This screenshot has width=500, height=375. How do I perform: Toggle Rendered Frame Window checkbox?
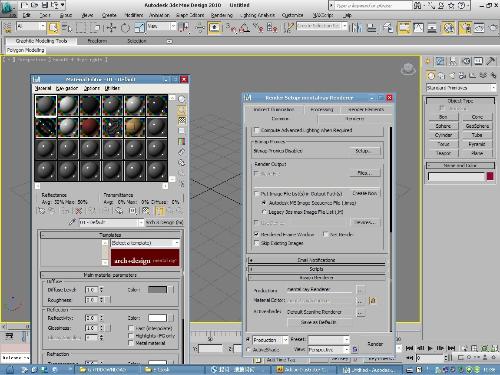pos(256,234)
